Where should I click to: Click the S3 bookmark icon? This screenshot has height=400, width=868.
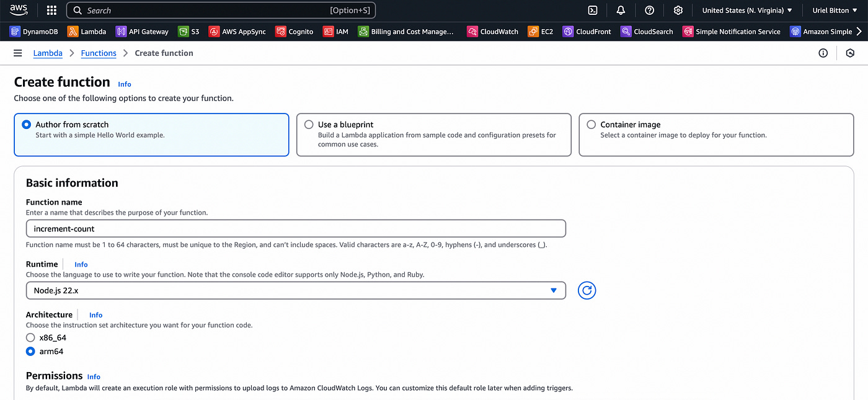tap(183, 32)
